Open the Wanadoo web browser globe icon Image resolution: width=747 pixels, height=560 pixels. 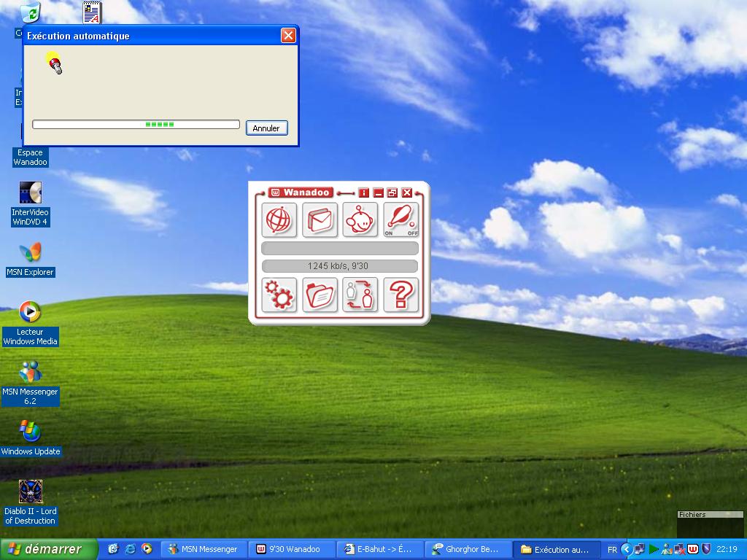279,219
